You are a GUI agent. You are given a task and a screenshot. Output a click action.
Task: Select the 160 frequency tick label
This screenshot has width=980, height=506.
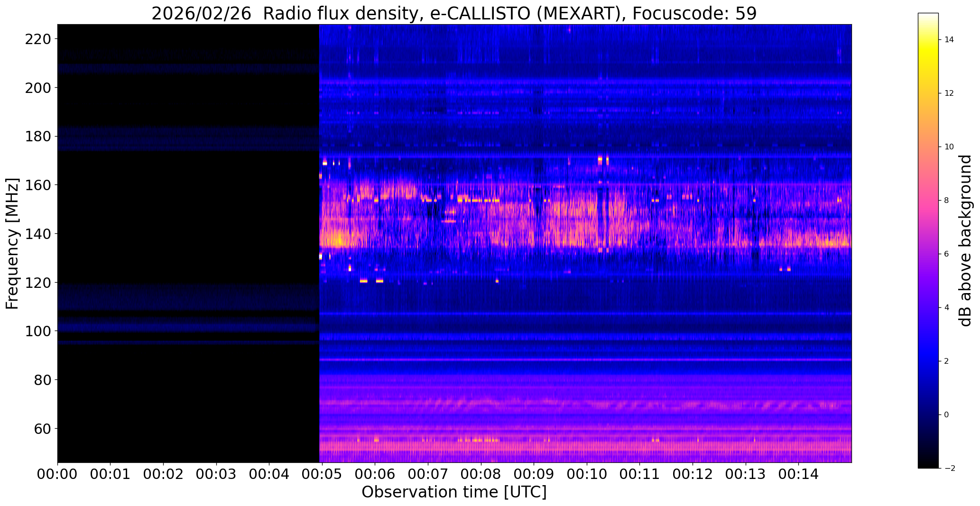37,185
